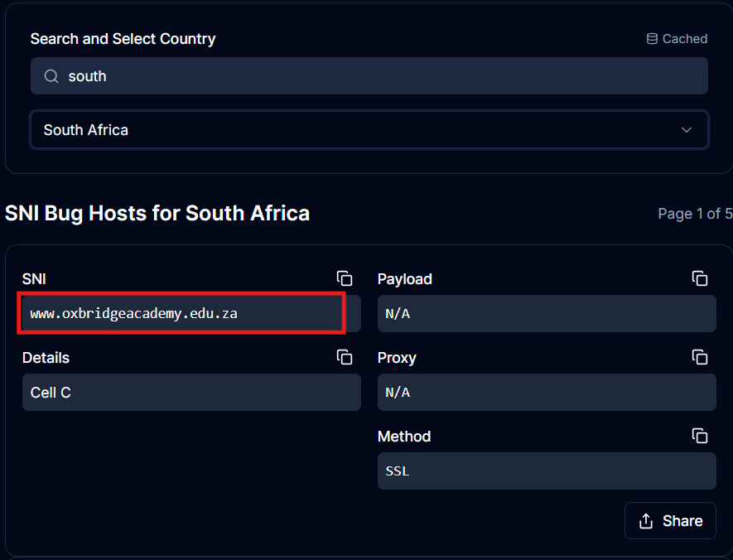Click the 'Payload' field label
This screenshot has height=560, width=733.
tap(405, 279)
